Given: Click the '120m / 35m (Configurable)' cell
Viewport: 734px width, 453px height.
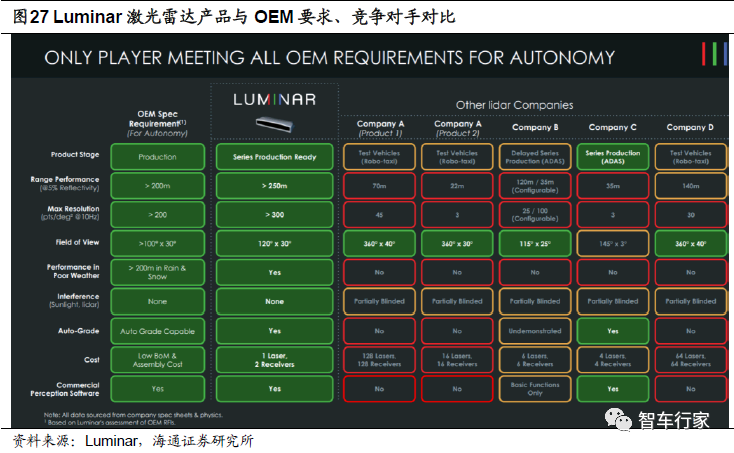Looking at the screenshot, I should coord(535,186).
